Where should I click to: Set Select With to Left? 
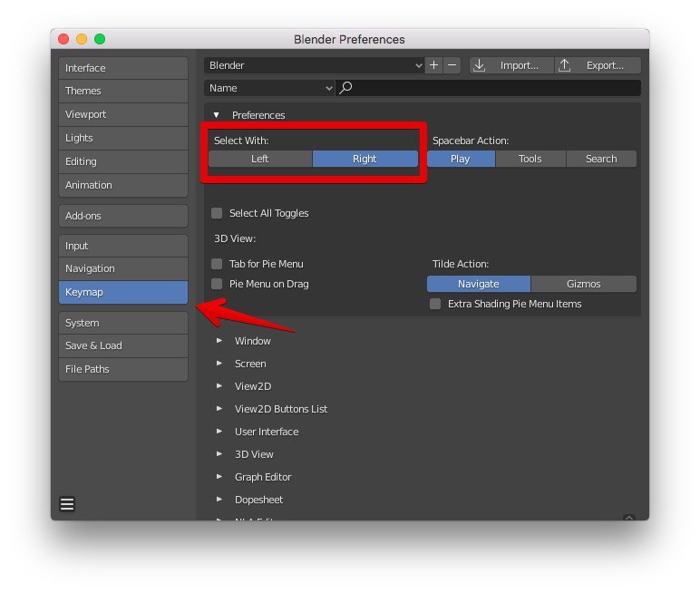260,159
